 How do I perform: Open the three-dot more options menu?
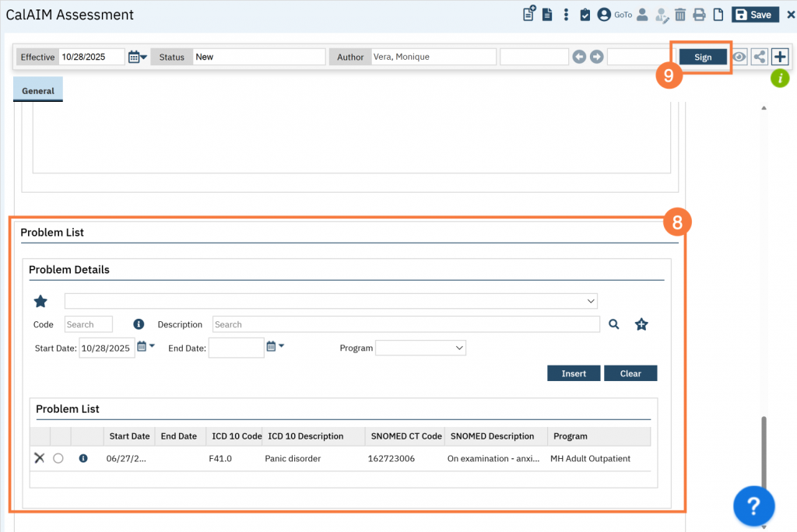567,15
